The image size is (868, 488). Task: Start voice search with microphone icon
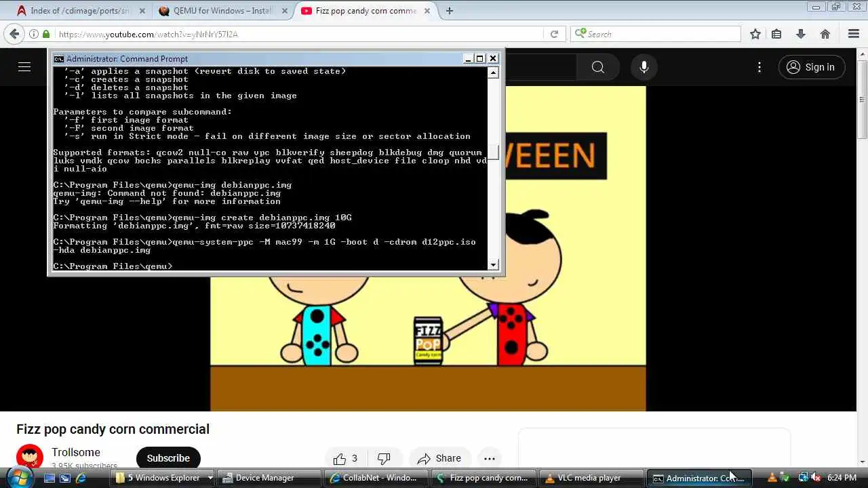tap(644, 67)
